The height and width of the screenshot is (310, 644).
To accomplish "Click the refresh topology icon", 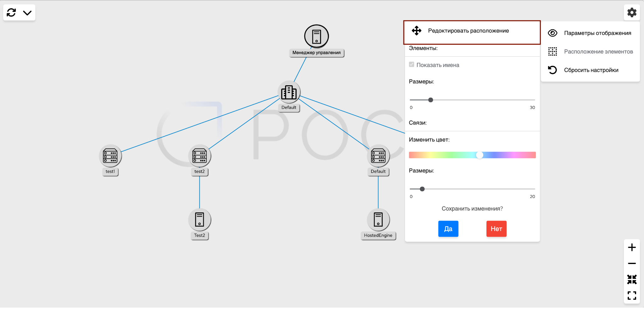I will tap(11, 13).
